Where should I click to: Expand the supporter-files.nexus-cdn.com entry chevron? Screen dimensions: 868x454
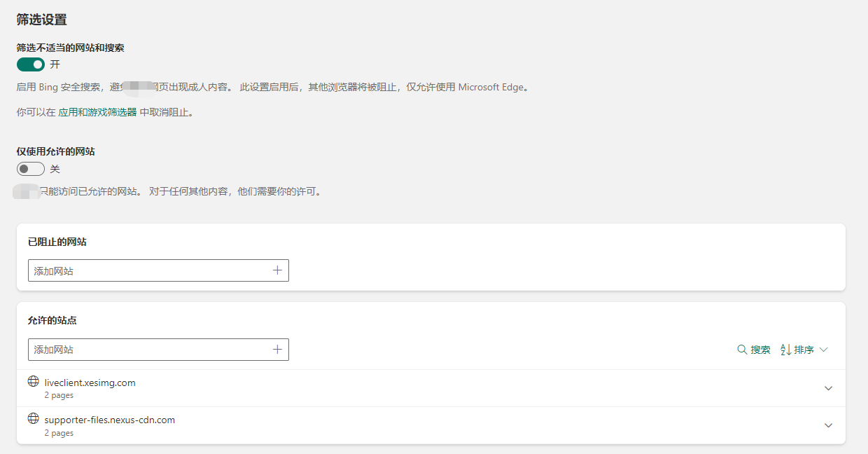tap(828, 425)
